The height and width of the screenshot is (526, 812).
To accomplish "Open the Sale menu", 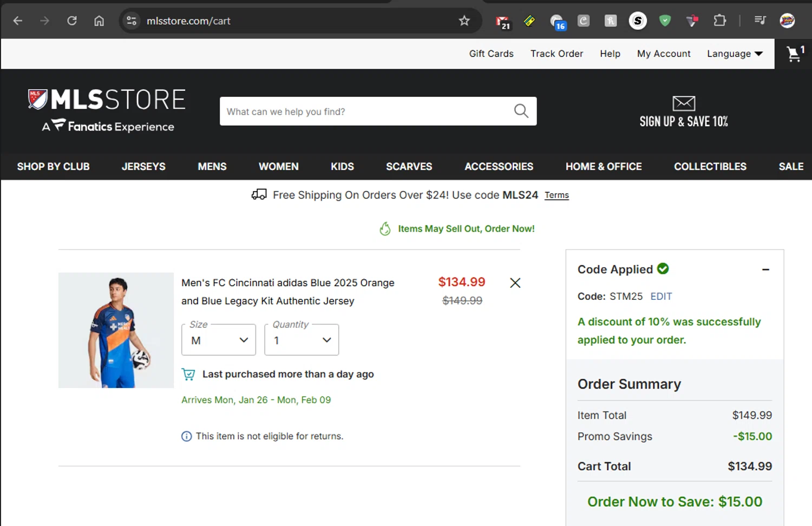I will click(791, 167).
